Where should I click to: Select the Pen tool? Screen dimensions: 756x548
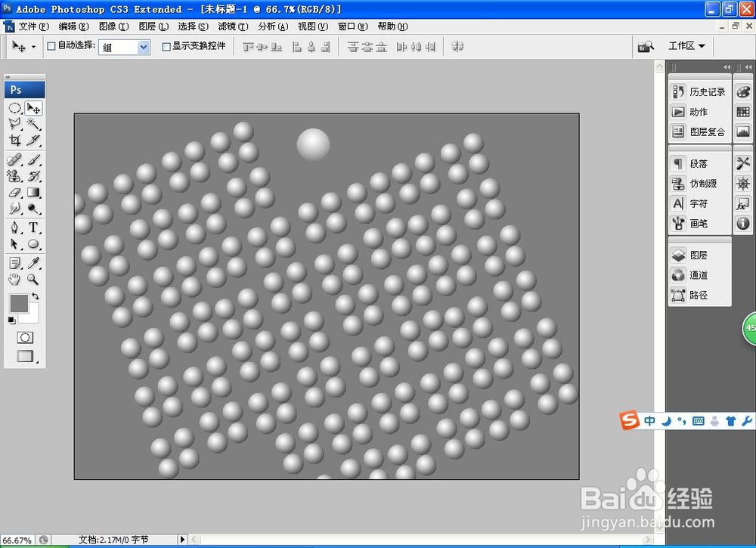(15, 228)
